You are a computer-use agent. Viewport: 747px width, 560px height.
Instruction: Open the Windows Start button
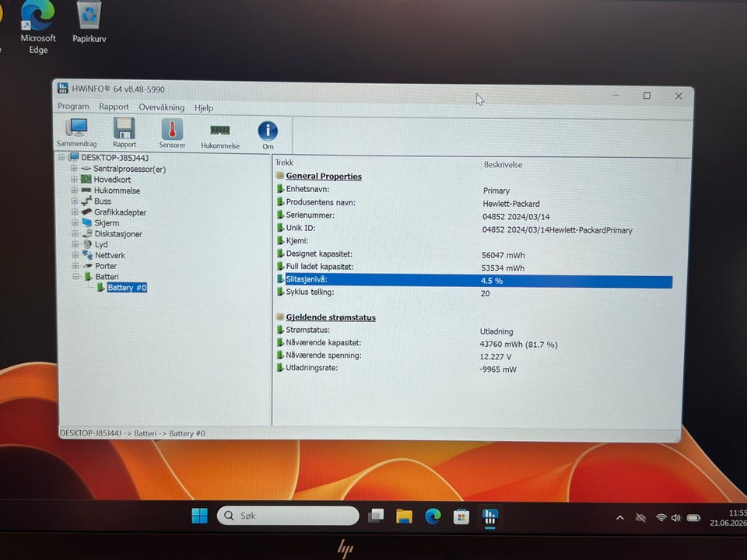pyautogui.click(x=200, y=515)
